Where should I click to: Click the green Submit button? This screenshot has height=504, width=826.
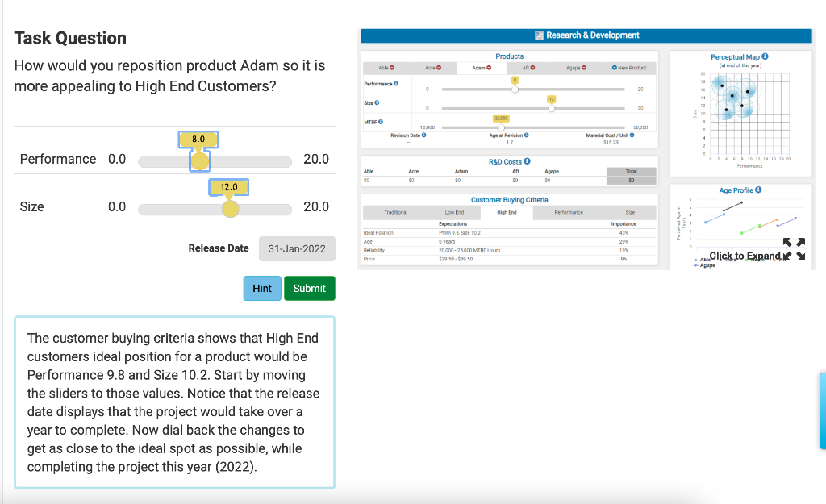coord(310,289)
